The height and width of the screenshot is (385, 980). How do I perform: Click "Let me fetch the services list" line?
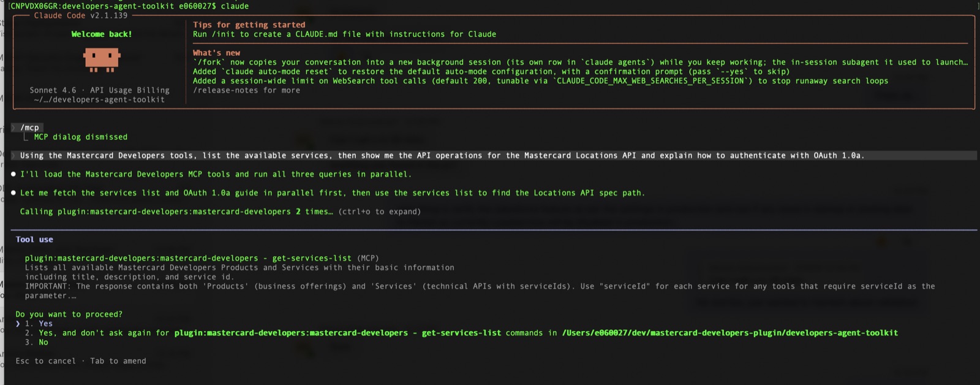[332, 193]
